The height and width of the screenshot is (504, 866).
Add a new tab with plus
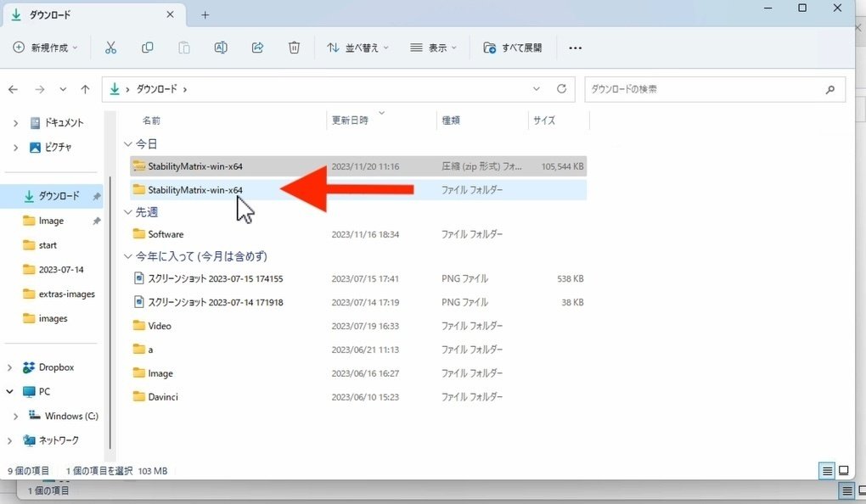click(x=205, y=15)
